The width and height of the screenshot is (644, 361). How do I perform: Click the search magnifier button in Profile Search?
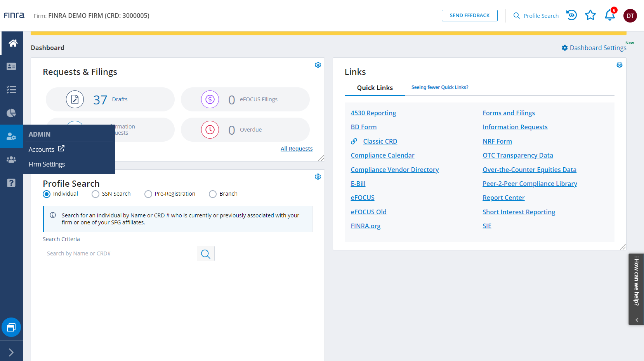[x=206, y=254]
